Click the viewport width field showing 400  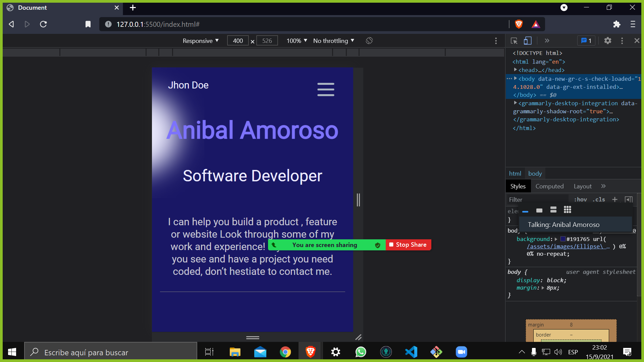[238, 41]
